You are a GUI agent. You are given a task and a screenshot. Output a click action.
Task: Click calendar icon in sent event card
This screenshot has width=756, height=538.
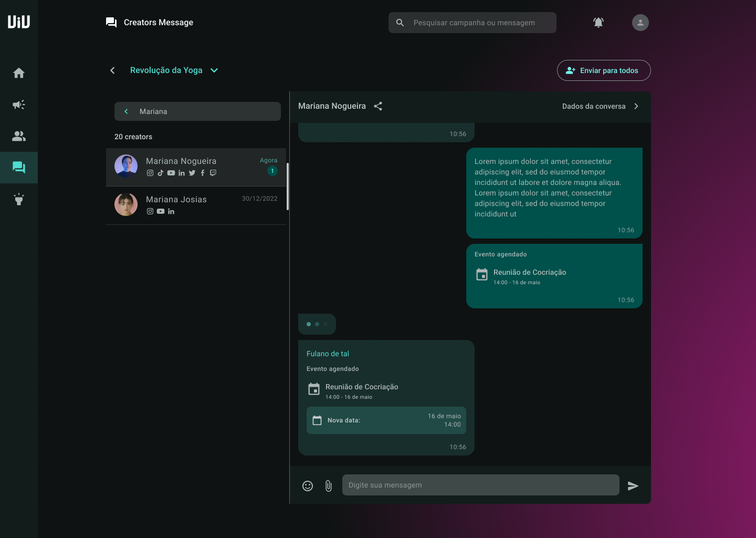(x=482, y=274)
